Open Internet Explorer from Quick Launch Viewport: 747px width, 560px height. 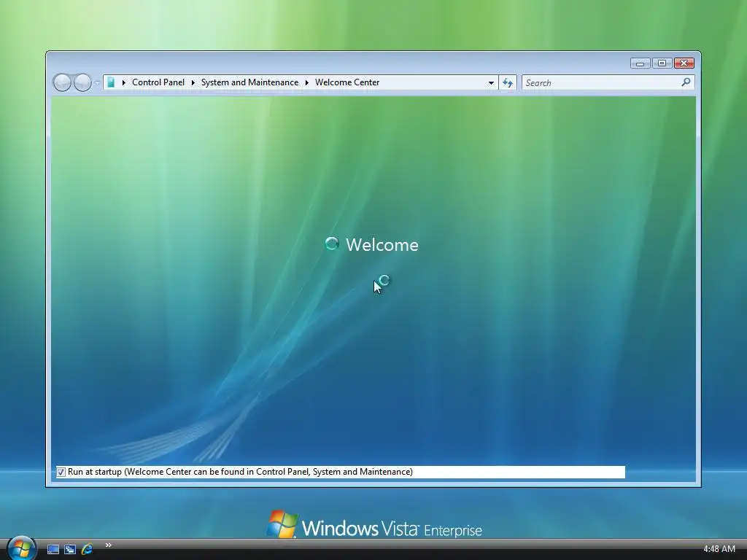[88, 549]
